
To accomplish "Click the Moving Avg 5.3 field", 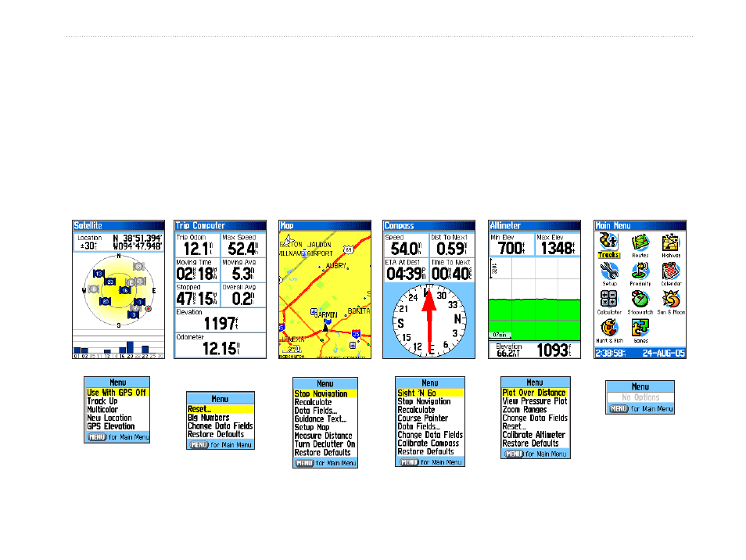I will (x=243, y=271).
